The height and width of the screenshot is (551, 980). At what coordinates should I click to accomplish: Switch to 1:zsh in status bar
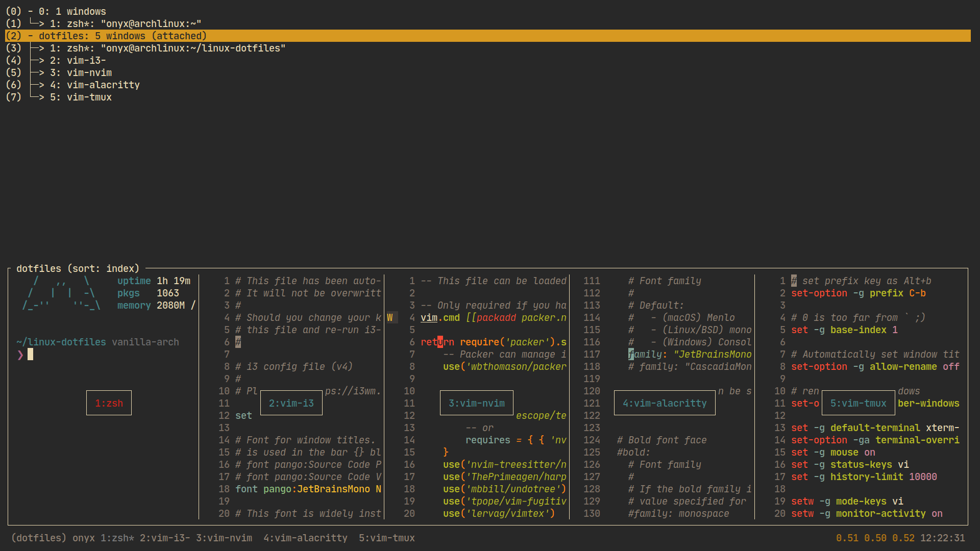(117, 538)
